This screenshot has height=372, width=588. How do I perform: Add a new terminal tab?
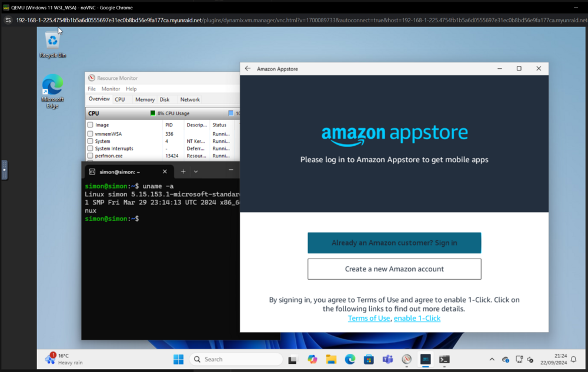point(183,172)
